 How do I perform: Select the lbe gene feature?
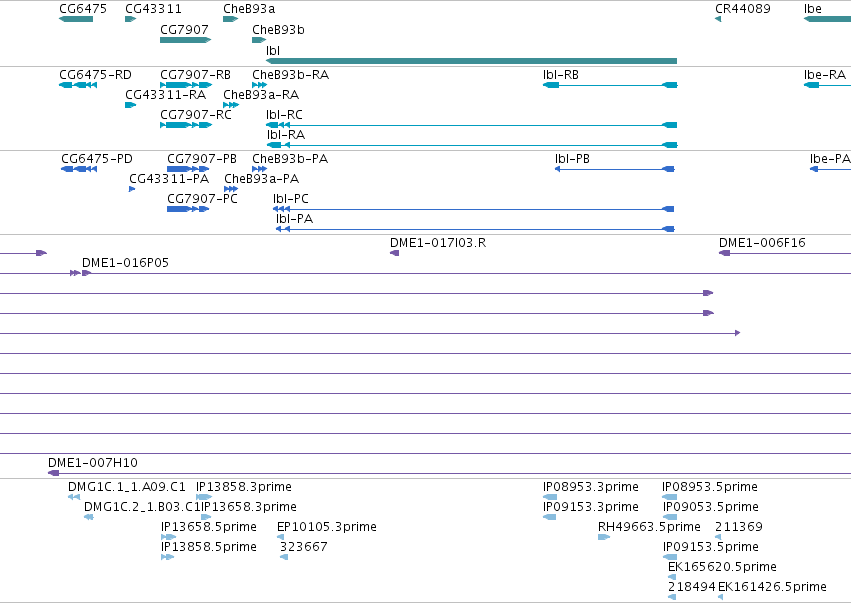pyautogui.click(x=827, y=19)
